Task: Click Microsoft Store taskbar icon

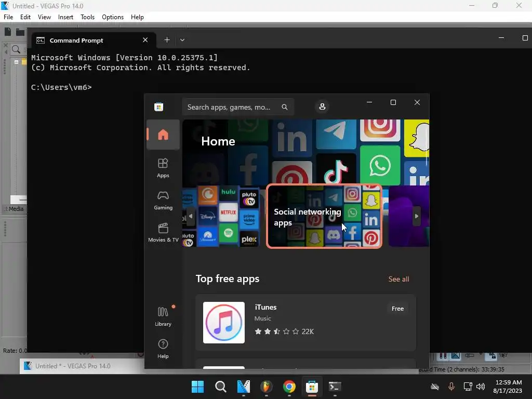Action: (312, 387)
